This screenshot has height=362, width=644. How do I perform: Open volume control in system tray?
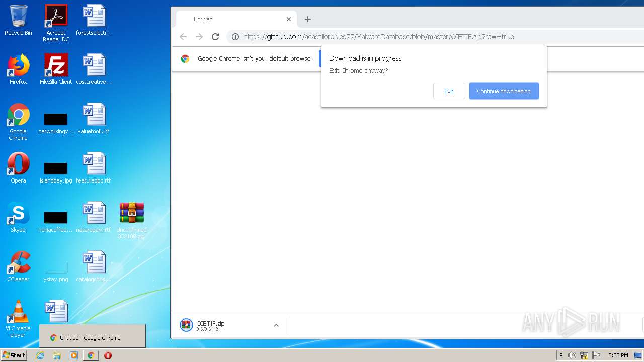[572, 355]
